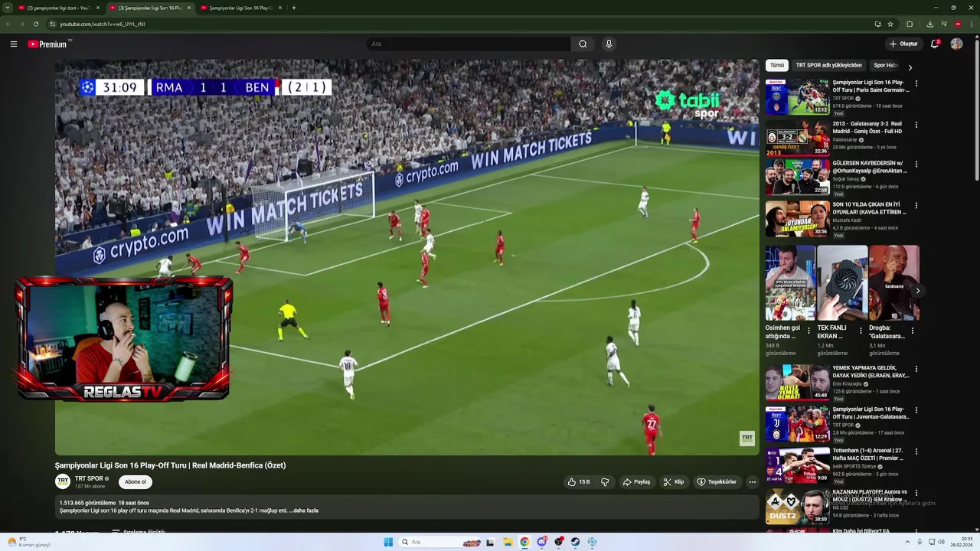
Task: Open weather widget on taskbar
Action: coord(29,542)
